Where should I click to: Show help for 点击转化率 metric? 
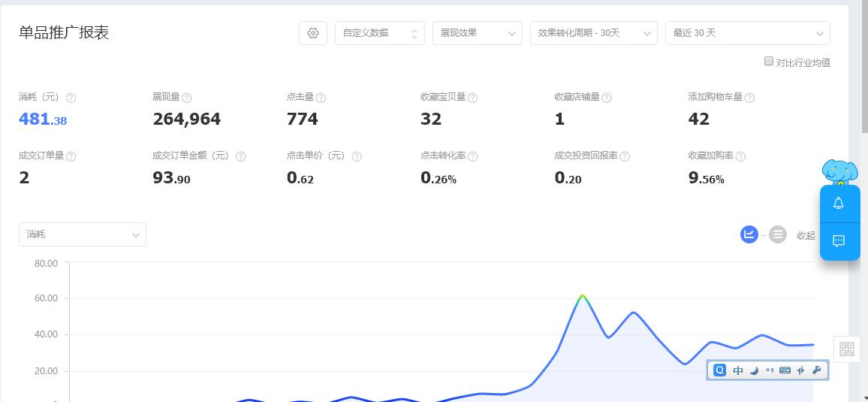(472, 157)
